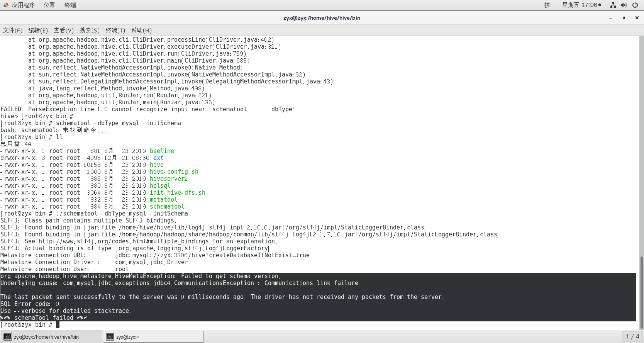
Task: Close the terminal window
Action: click(637, 18)
